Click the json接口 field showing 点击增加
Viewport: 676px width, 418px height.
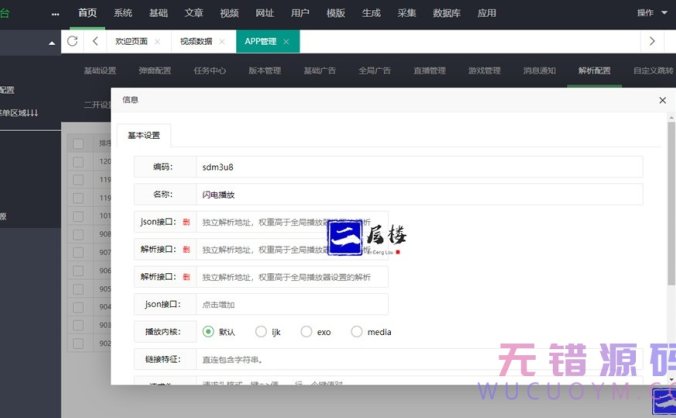292,304
